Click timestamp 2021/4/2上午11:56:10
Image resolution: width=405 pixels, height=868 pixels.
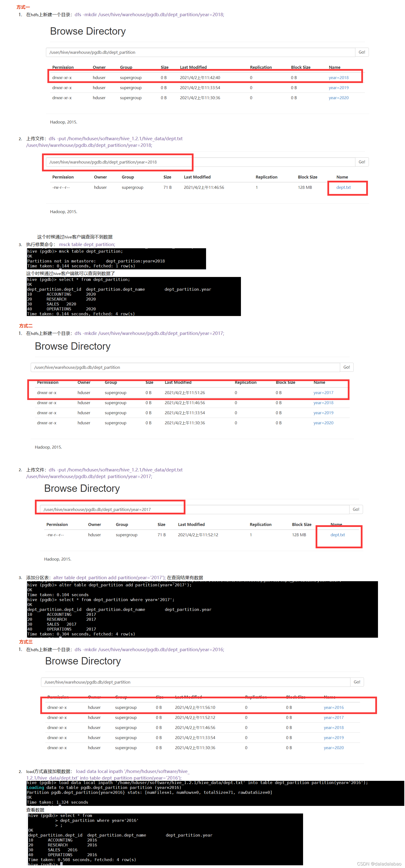coord(195,707)
